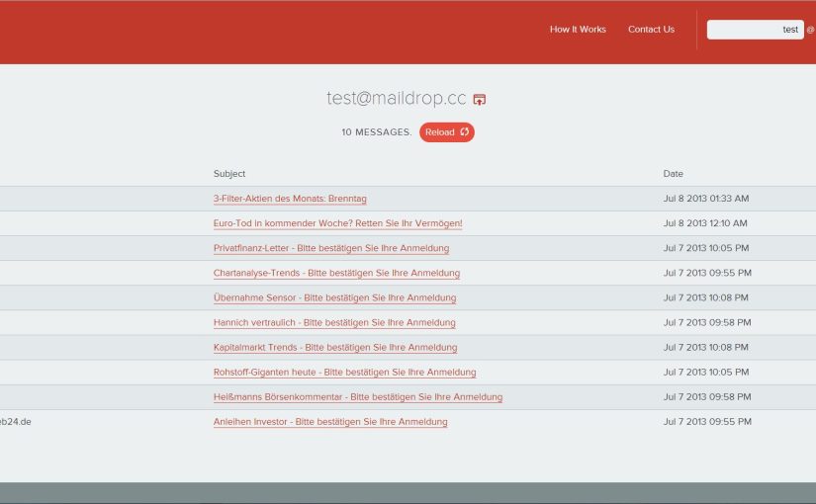Click the Date column header

click(x=673, y=174)
